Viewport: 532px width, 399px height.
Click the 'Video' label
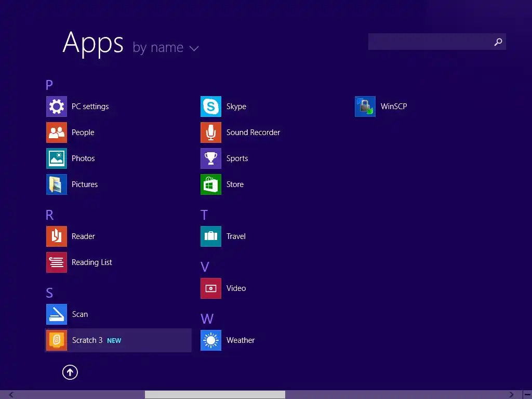click(236, 288)
